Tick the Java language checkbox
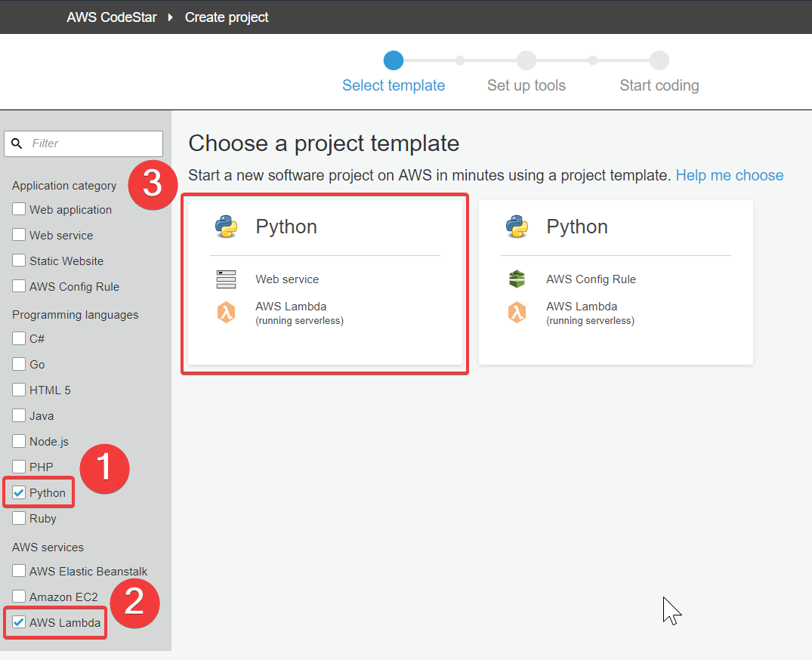The image size is (812, 660). point(19,415)
